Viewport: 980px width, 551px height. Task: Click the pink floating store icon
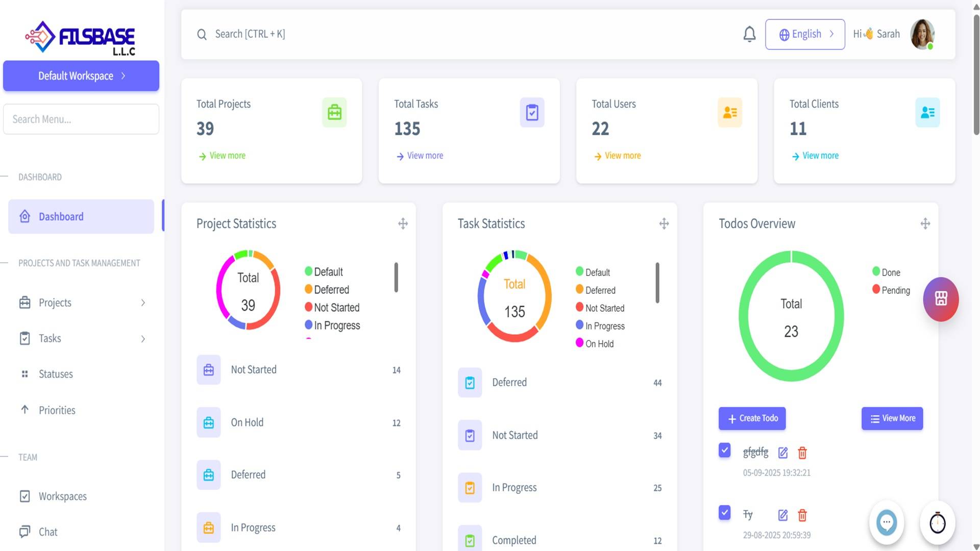click(940, 299)
